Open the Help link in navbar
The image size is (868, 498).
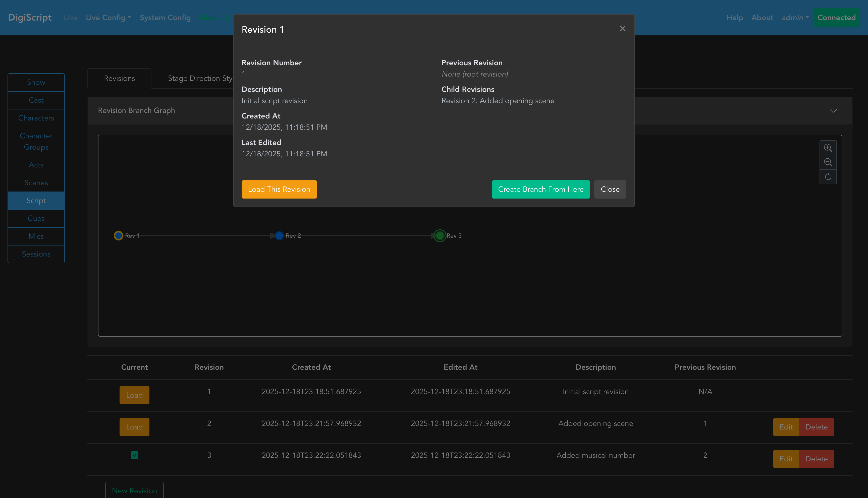(735, 17)
